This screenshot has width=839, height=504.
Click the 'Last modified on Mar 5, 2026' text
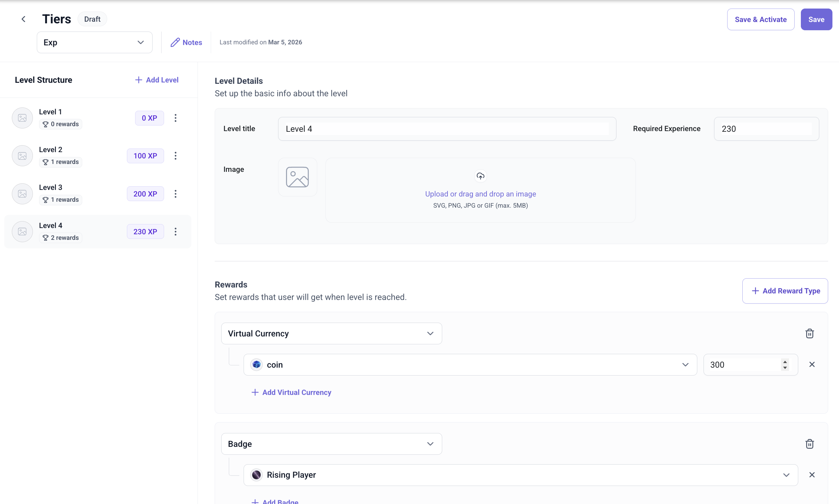(x=261, y=42)
